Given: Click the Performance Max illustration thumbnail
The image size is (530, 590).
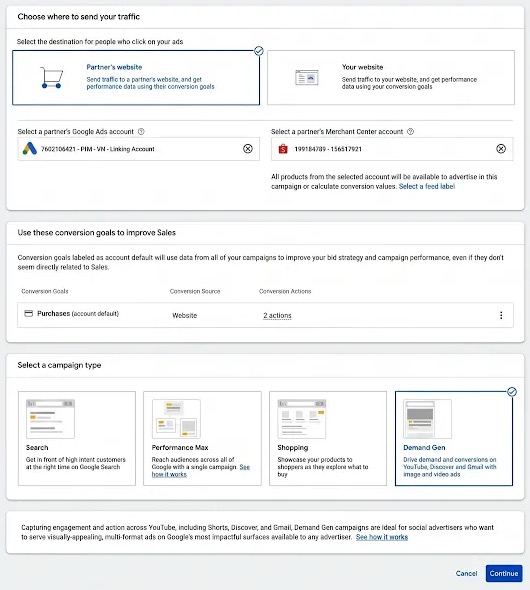Looking at the screenshot, I should [176, 419].
